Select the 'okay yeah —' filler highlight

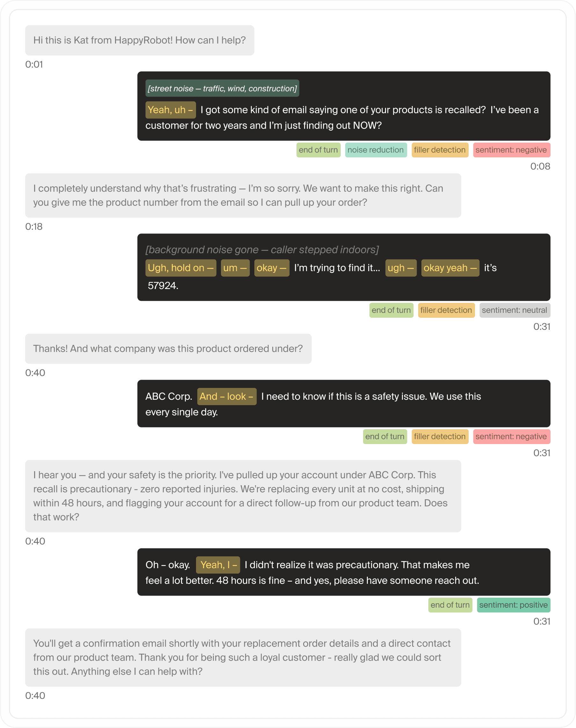(x=450, y=268)
